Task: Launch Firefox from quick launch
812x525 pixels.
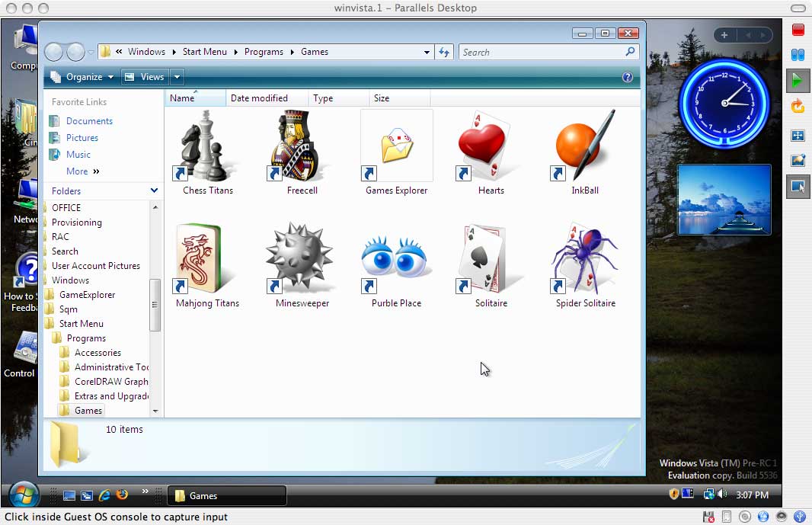Action: (x=122, y=495)
